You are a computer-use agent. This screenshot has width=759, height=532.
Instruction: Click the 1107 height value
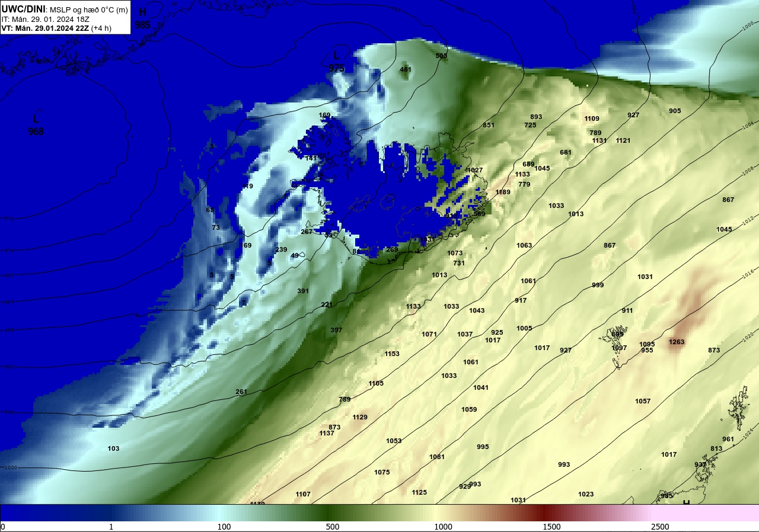303,494
